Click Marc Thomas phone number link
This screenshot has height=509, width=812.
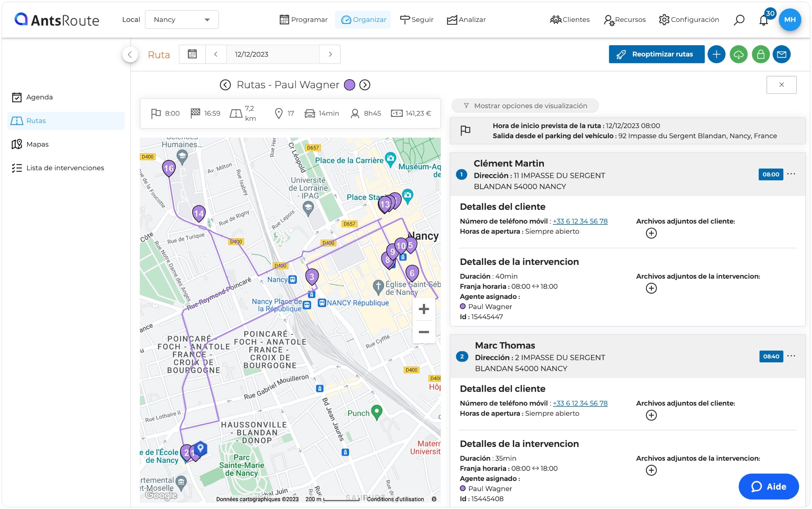[580, 403]
